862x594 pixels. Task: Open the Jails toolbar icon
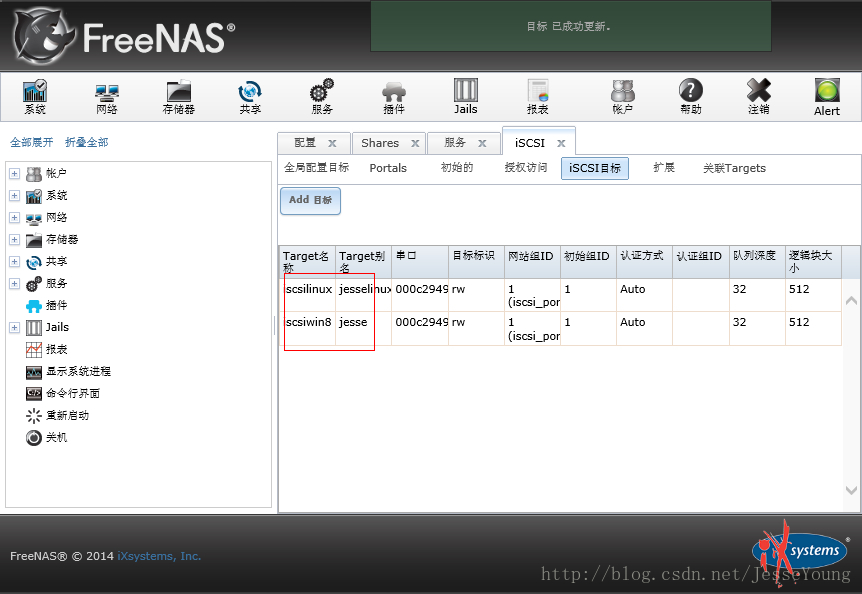point(466,97)
